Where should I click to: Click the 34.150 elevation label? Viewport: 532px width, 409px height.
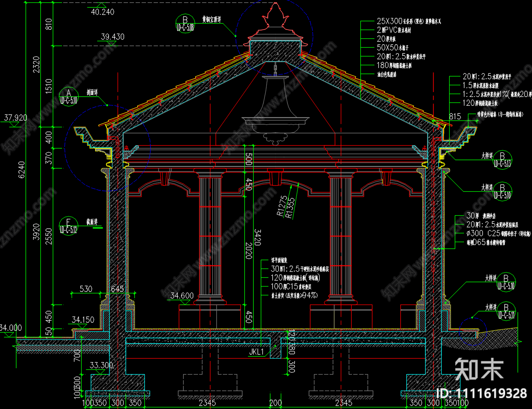[x=83, y=320]
